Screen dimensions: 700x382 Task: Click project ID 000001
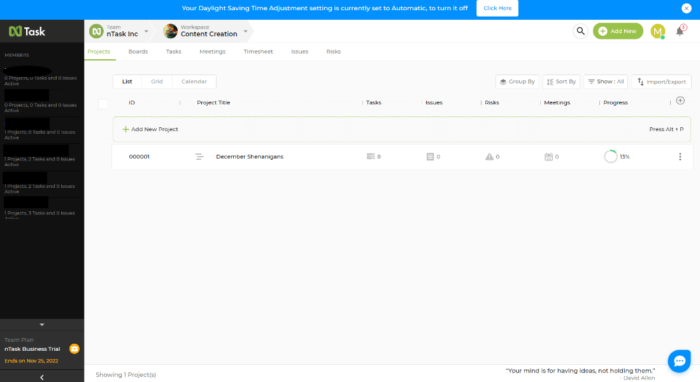pos(139,157)
